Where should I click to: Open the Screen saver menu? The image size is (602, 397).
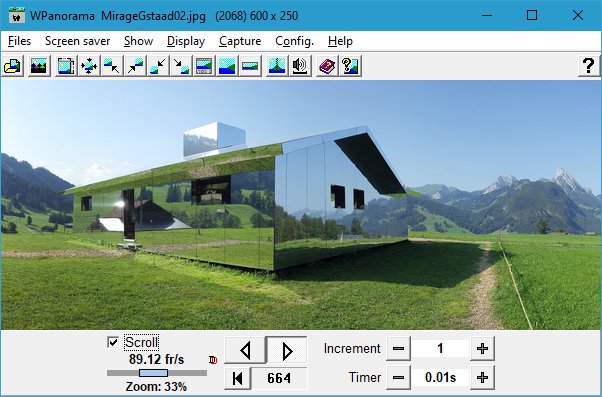(78, 41)
